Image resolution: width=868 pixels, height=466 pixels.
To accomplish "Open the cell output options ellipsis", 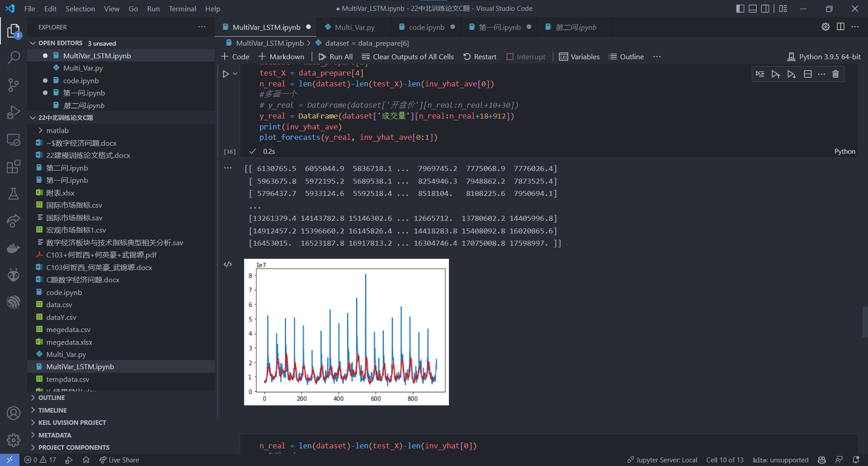I will click(x=228, y=168).
